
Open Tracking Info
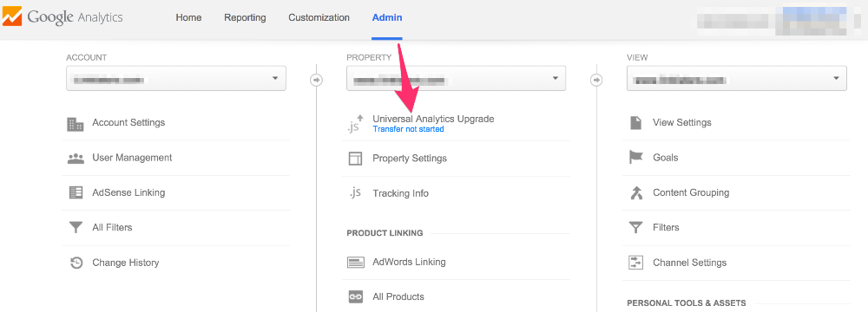(x=401, y=193)
